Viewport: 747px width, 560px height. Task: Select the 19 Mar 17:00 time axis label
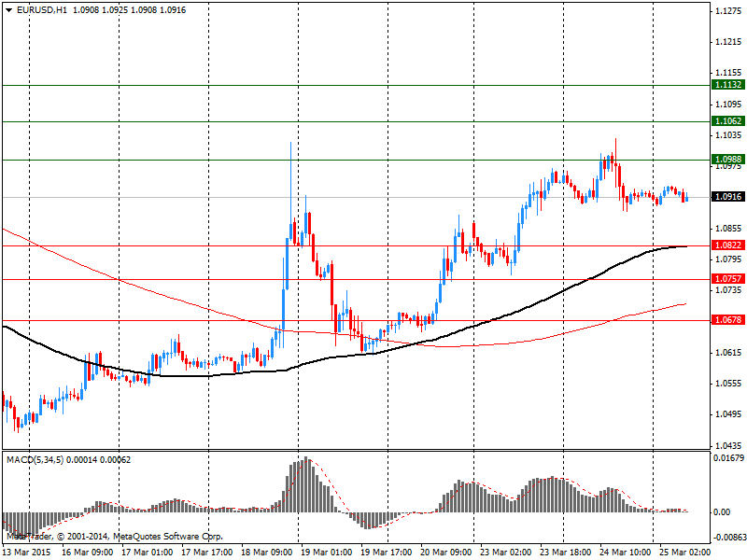(387, 553)
